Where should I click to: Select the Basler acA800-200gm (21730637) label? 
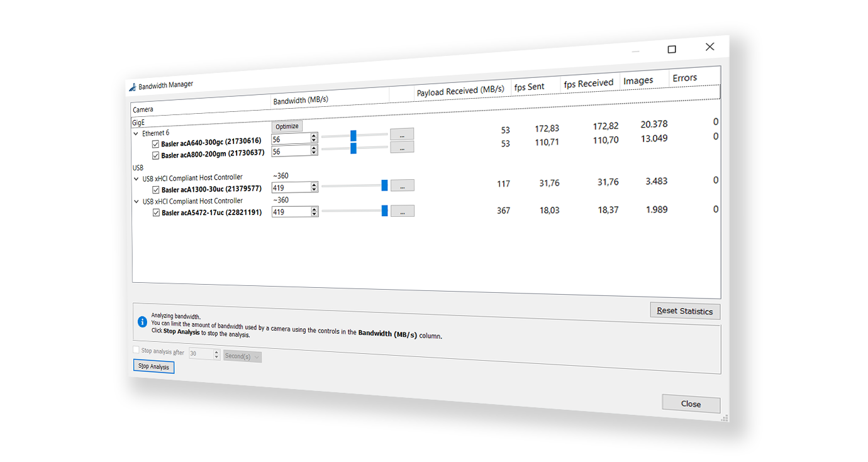coord(213,155)
